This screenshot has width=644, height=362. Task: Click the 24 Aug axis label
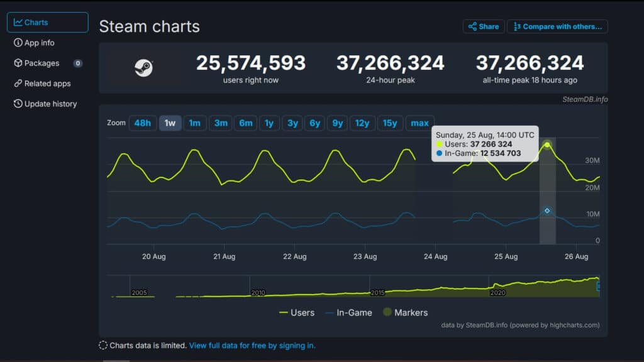tap(435, 256)
